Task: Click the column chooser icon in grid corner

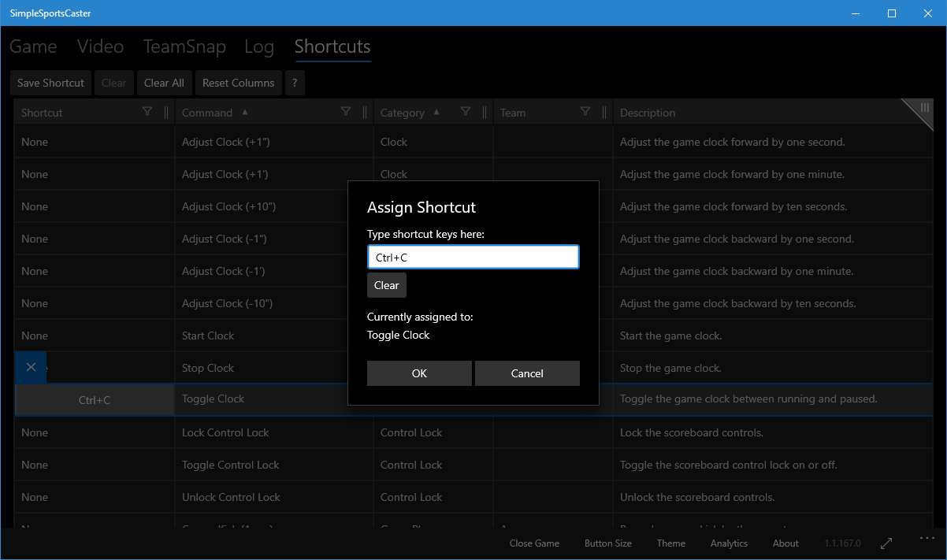Action: 924,109
